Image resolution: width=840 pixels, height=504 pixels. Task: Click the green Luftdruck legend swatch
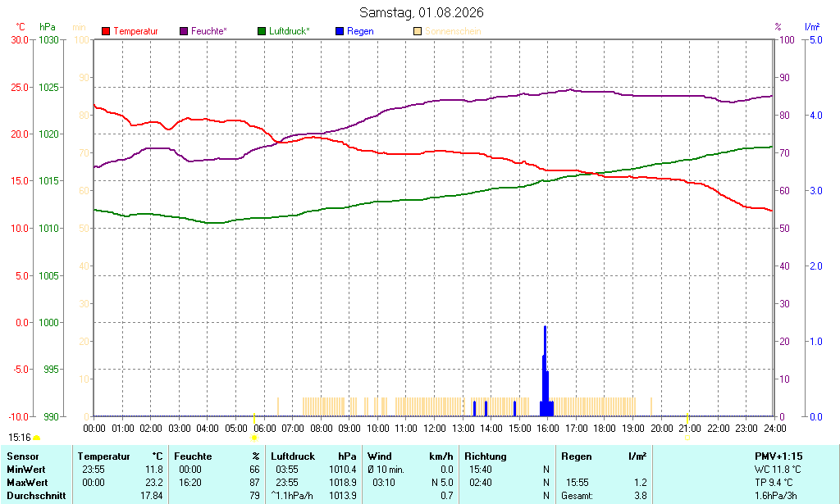pos(262,32)
